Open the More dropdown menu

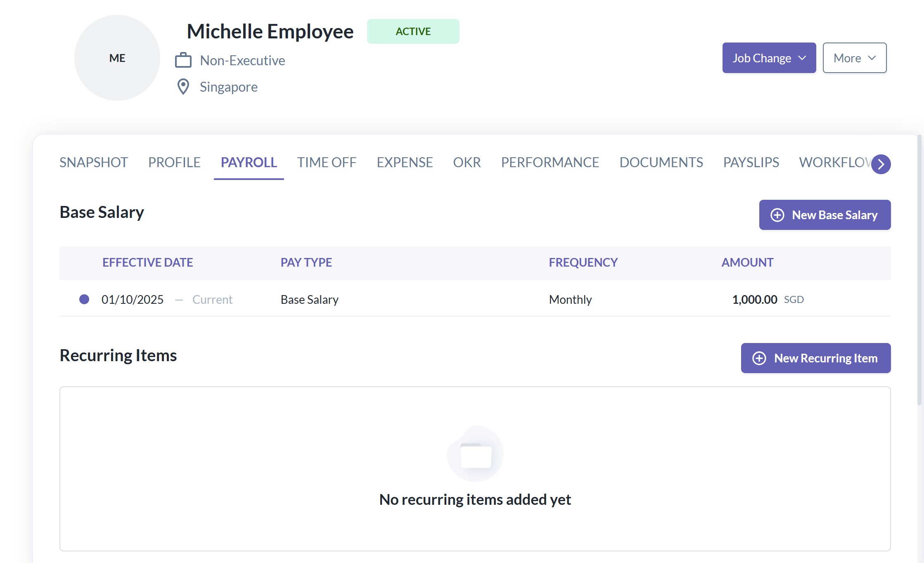tap(854, 58)
